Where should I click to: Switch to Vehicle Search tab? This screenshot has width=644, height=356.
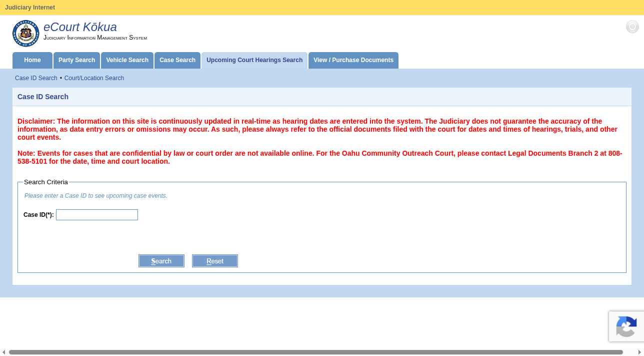127,60
